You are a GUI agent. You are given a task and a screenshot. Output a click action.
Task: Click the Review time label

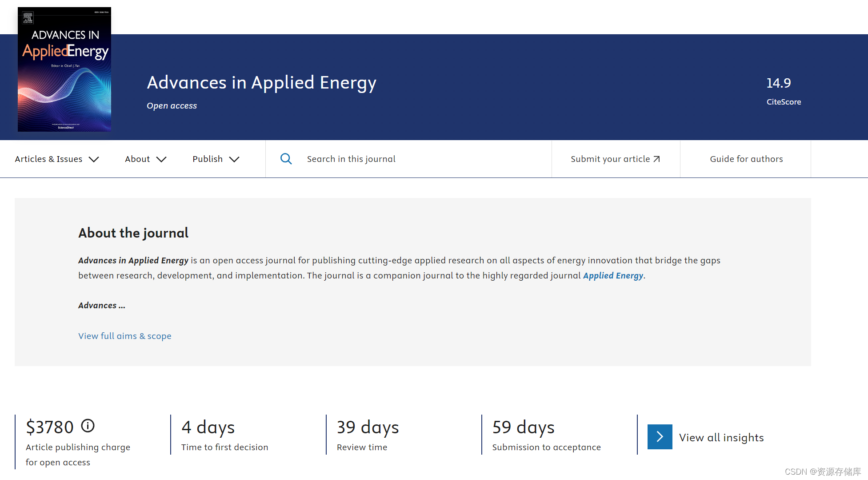tap(362, 448)
